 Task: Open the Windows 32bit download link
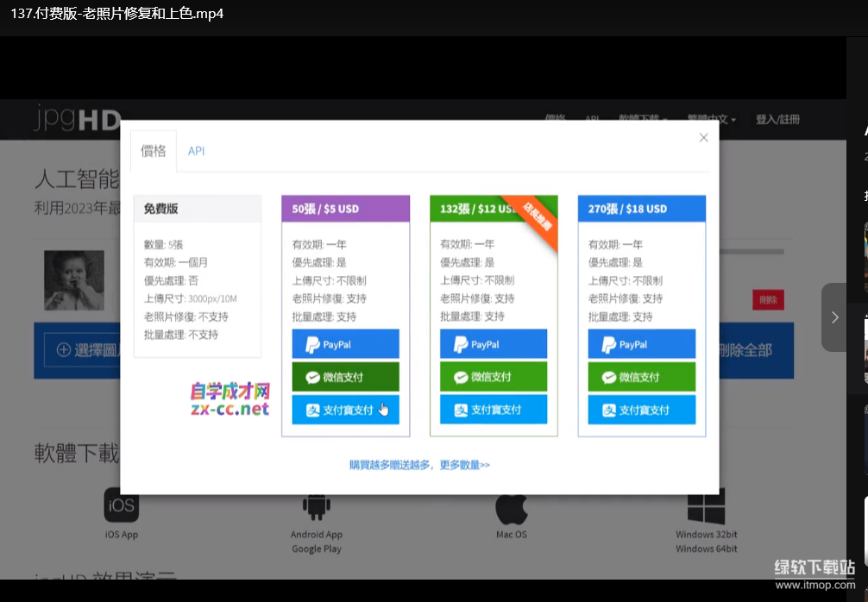click(707, 535)
